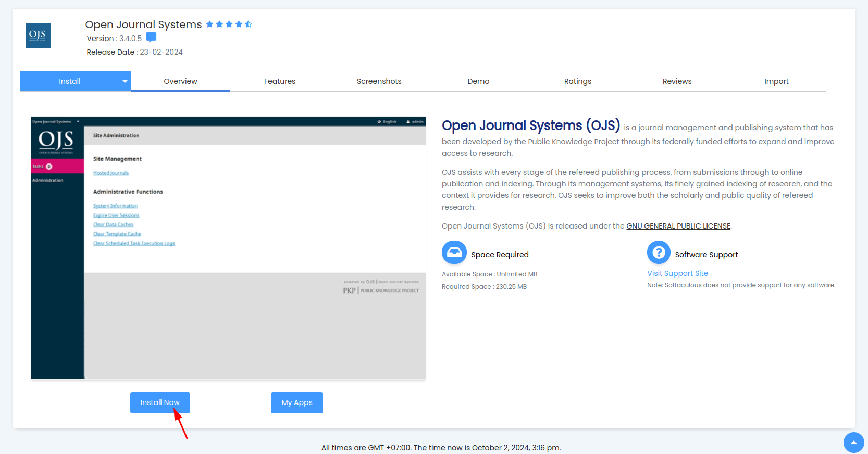
Task: Expand the Install tab dropdown arrow
Action: pyautogui.click(x=125, y=81)
